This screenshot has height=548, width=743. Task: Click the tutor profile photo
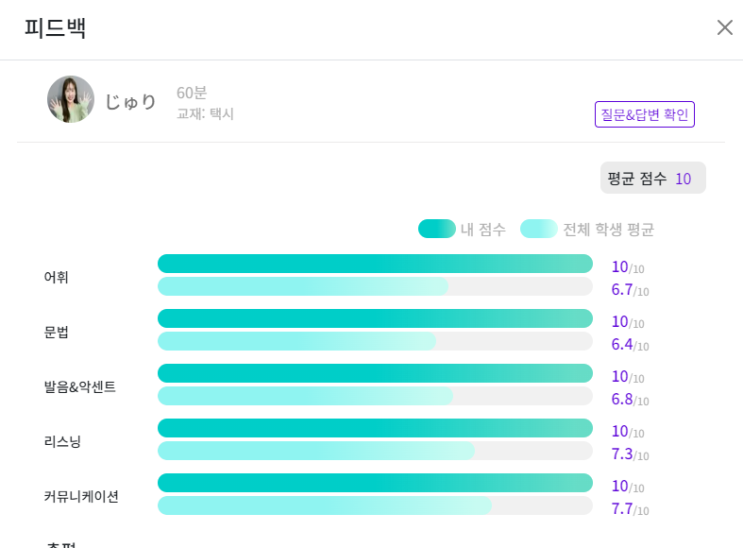point(70,100)
